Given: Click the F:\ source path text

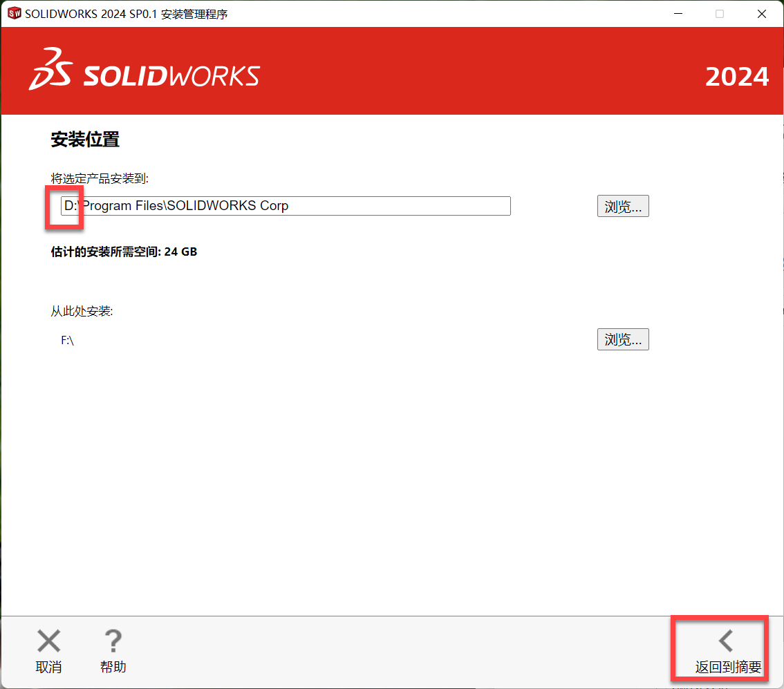Looking at the screenshot, I should click(67, 340).
